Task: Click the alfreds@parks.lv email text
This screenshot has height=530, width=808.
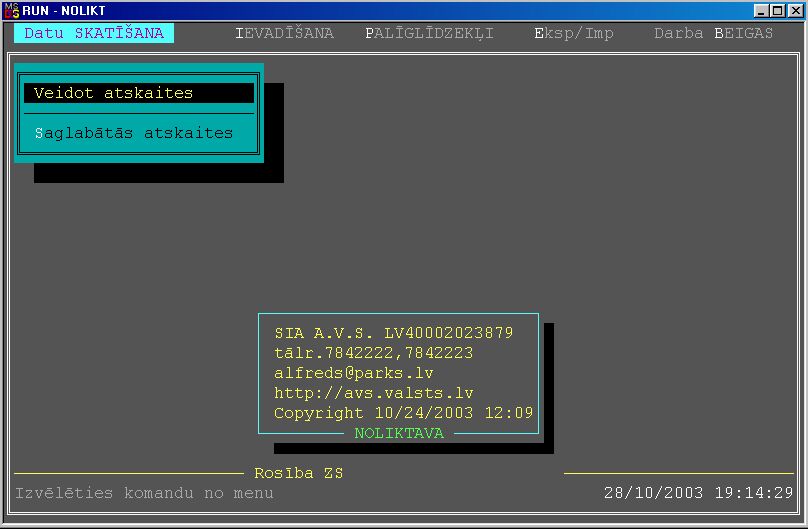Action: [354, 373]
